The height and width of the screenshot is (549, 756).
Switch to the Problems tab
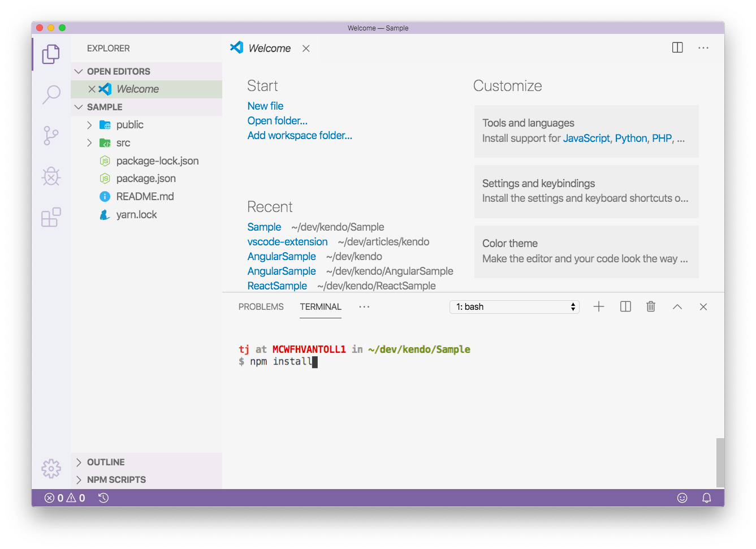pyautogui.click(x=261, y=306)
